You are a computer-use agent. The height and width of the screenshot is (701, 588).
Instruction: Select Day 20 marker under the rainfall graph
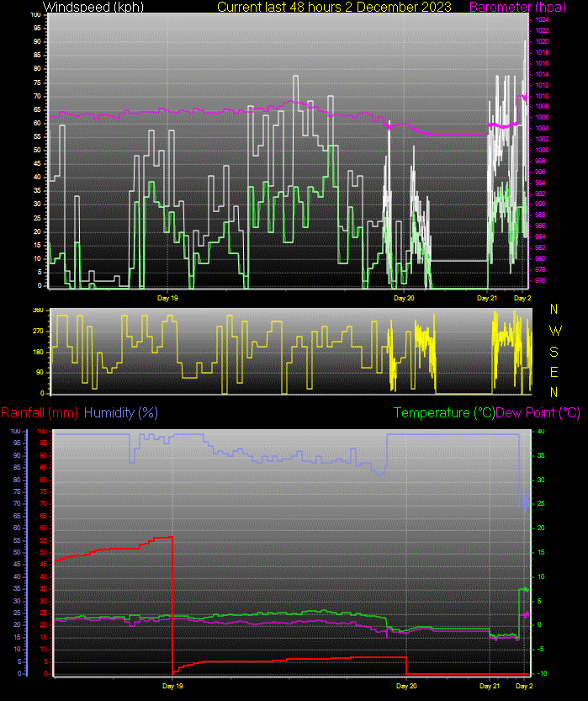(x=406, y=687)
